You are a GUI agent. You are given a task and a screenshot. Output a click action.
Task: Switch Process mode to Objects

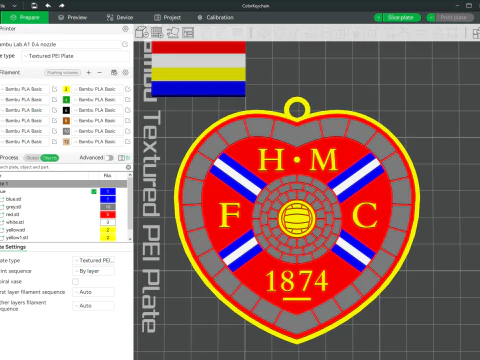coord(50,158)
